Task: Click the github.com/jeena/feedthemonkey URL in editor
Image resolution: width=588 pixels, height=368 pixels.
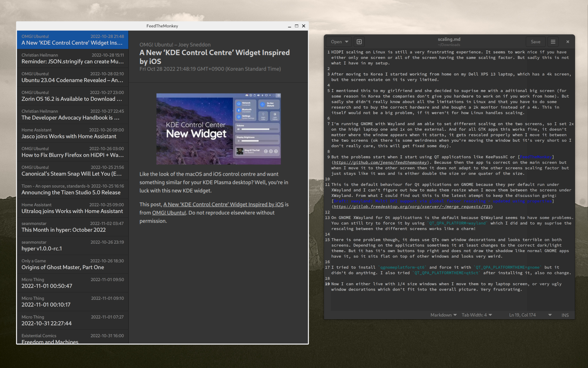Action: 380,163
